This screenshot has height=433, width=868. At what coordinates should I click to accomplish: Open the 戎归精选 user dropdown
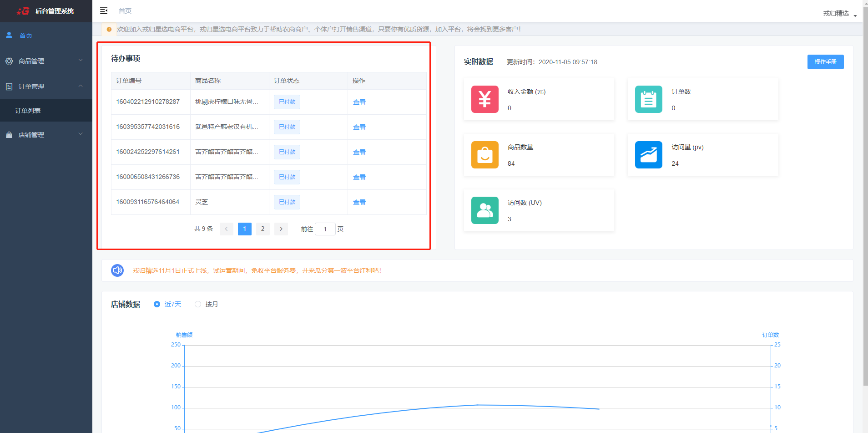839,14
